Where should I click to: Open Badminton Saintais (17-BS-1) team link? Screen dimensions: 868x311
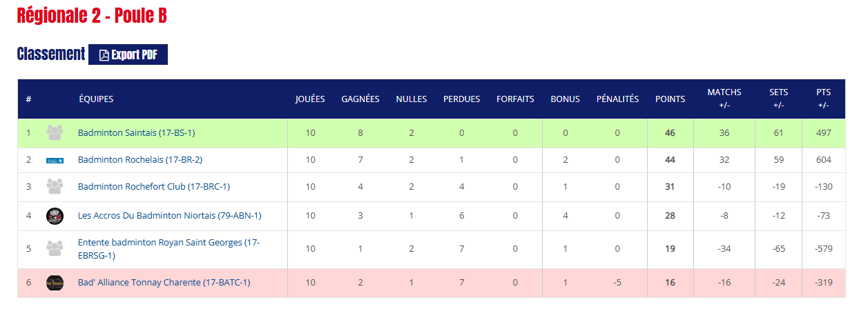tap(137, 132)
